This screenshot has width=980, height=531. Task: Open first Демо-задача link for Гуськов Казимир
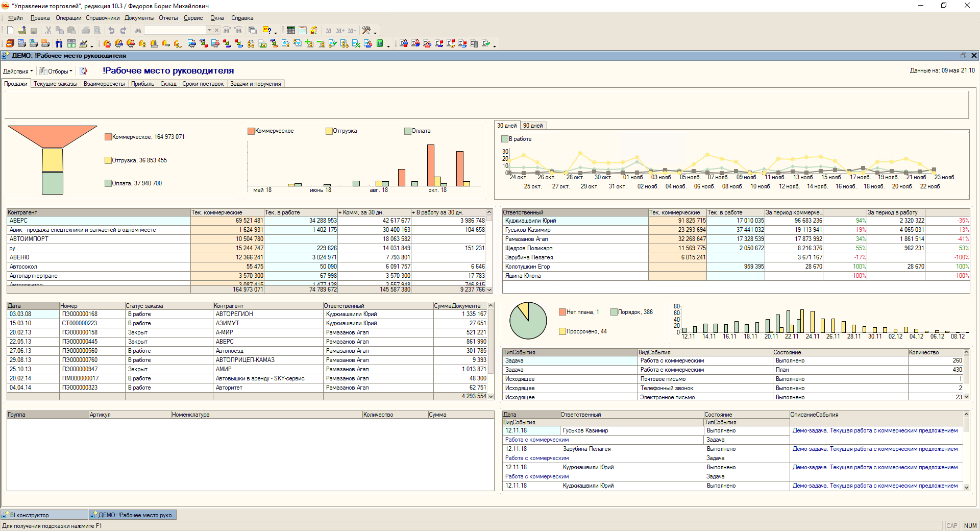(x=875, y=430)
